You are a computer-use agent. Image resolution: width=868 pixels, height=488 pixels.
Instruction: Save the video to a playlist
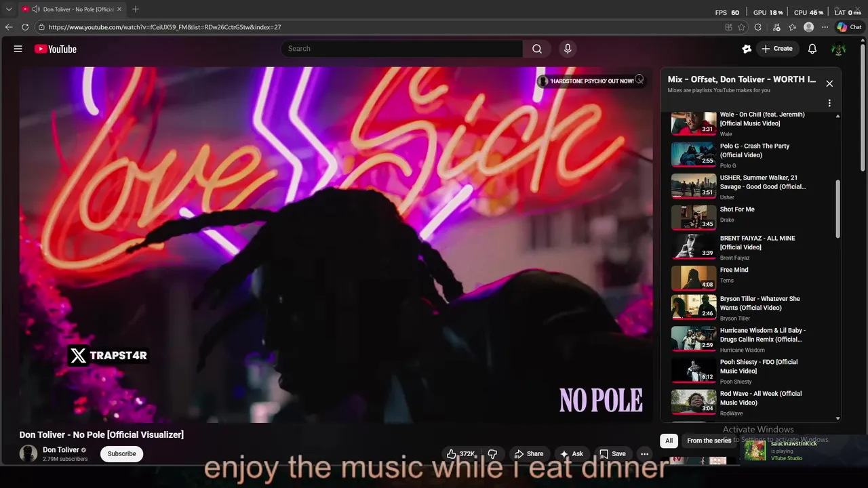point(612,454)
